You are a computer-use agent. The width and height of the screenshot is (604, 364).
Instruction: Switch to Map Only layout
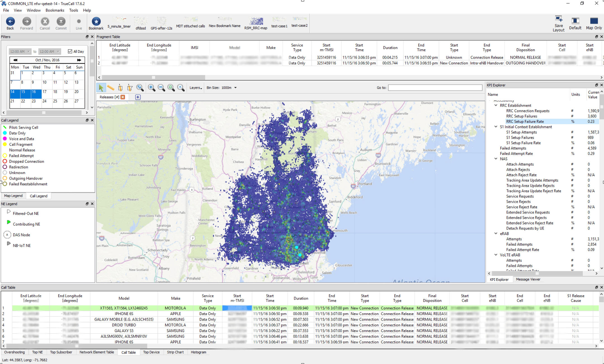coord(594,23)
